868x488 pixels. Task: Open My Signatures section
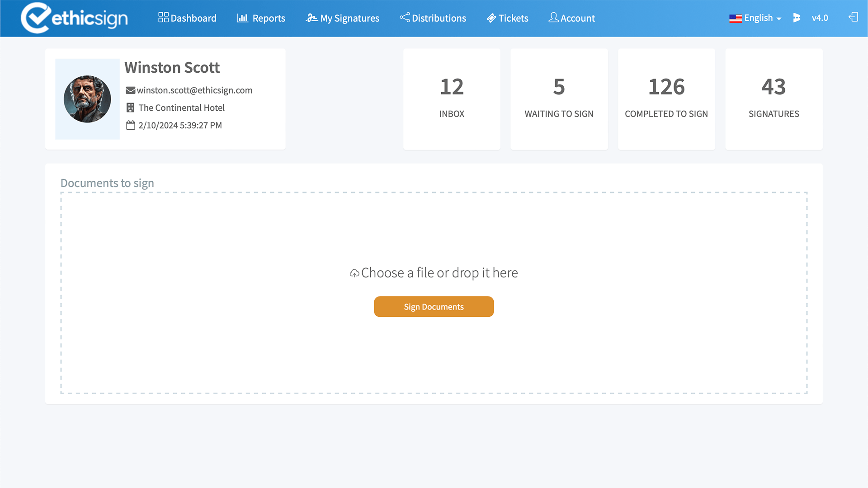(343, 18)
